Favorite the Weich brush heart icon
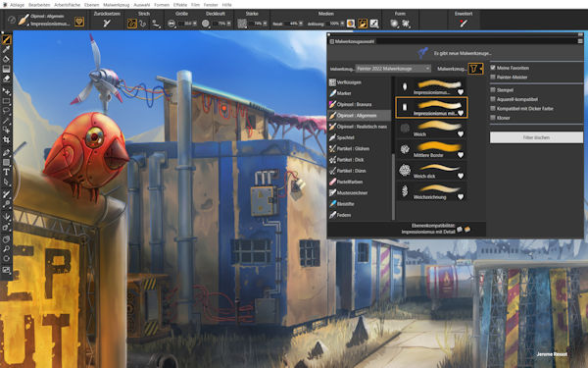This screenshot has height=368, width=588. click(x=461, y=134)
